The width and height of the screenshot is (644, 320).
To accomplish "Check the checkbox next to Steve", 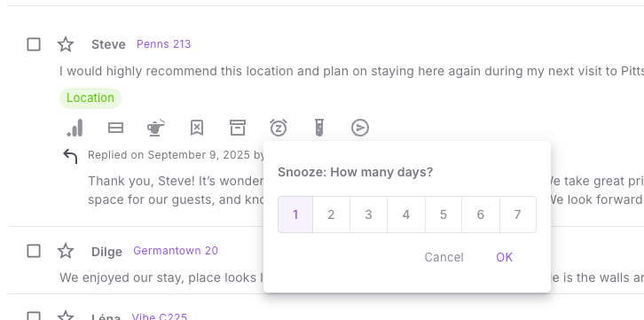I will coord(34,44).
